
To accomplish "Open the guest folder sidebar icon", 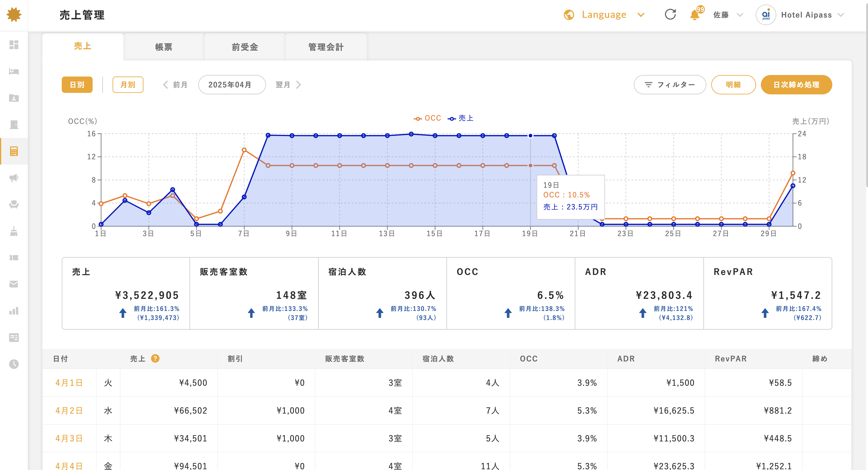I will click(14, 98).
